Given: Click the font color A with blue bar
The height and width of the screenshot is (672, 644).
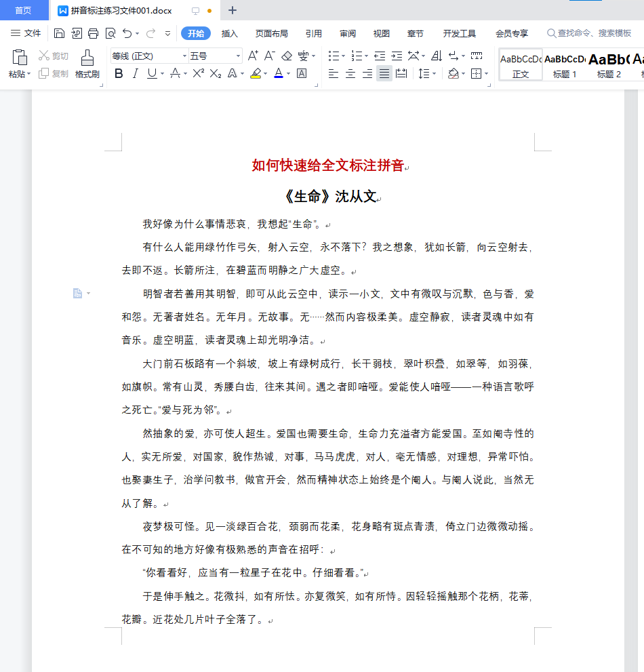Looking at the screenshot, I should pyautogui.click(x=279, y=74).
